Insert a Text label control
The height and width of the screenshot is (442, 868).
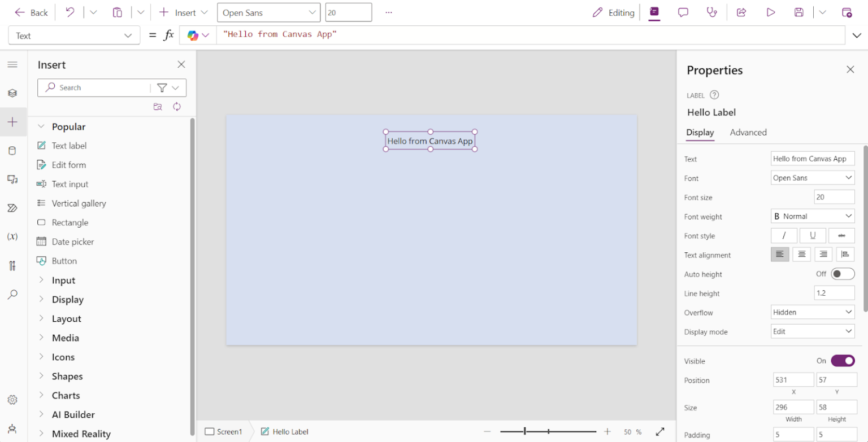[x=69, y=146]
